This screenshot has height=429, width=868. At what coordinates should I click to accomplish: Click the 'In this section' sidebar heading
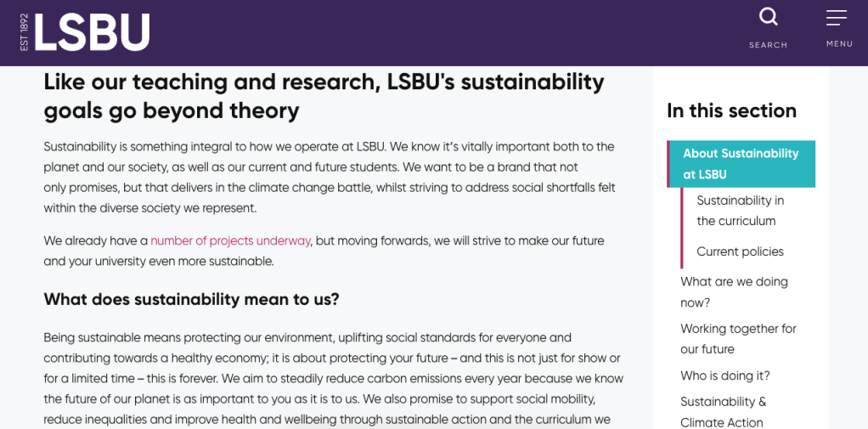[731, 110]
